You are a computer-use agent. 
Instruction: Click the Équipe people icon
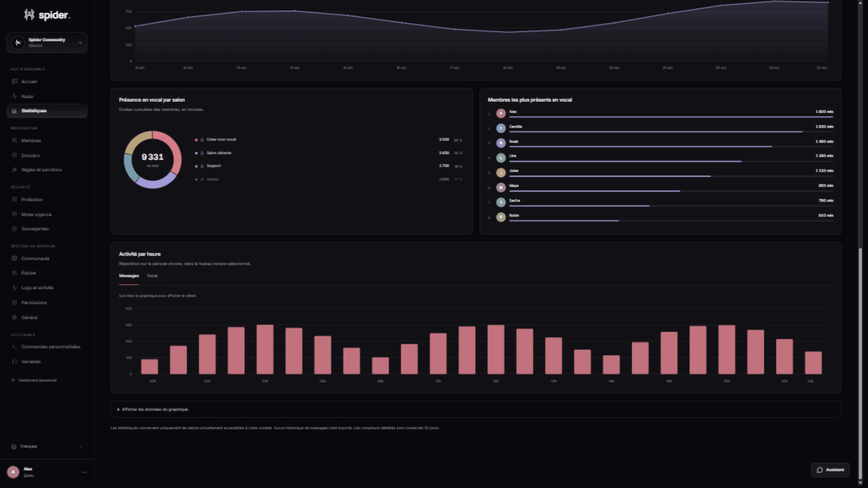[14, 273]
